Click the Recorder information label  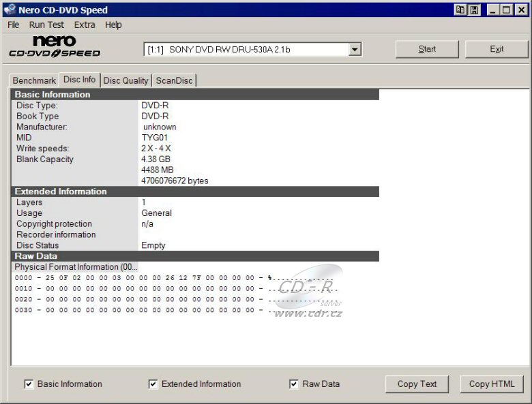pyautogui.click(x=56, y=234)
